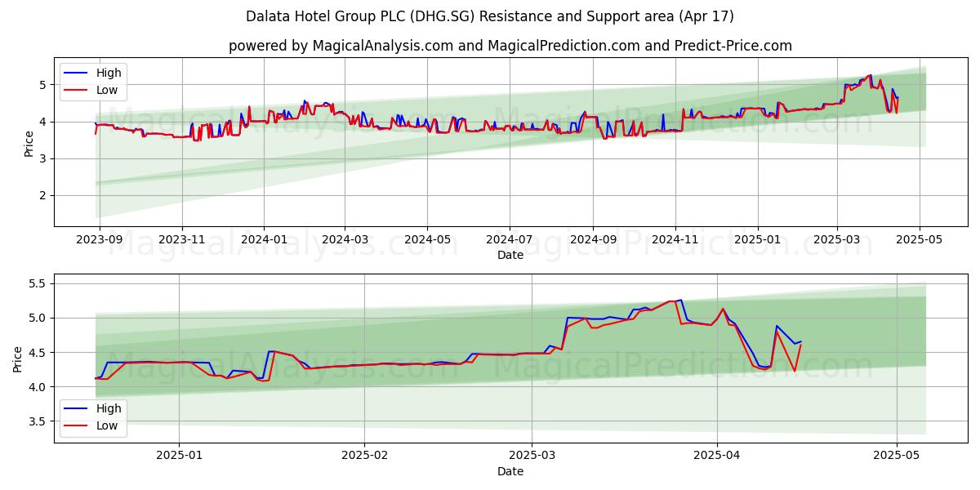Click the '2025-05' tick label on top chart
Screen dimensions: 980x490
920,239
